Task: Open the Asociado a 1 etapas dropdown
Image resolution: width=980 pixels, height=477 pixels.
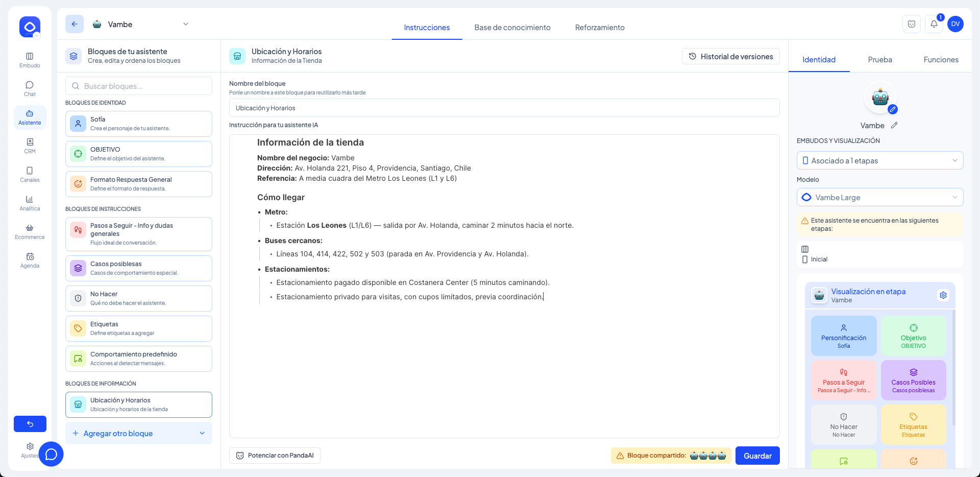Action: pyautogui.click(x=879, y=161)
